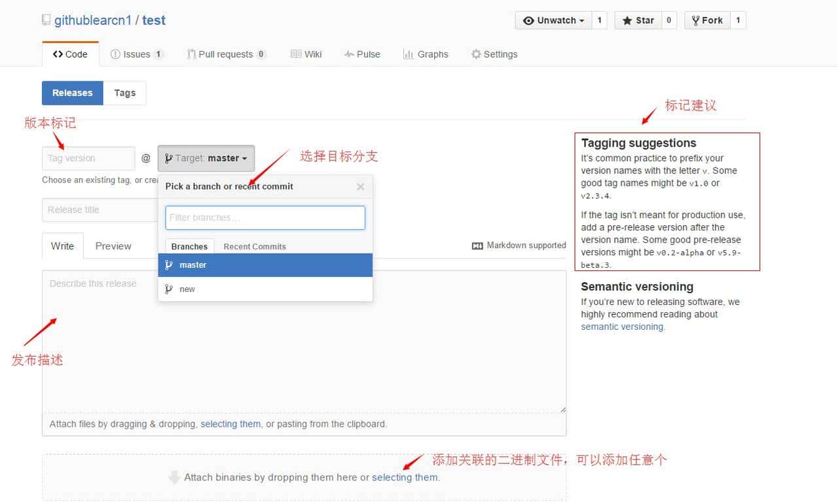The image size is (838, 504).
Task: Click the Tag version input field
Action: 88,158
